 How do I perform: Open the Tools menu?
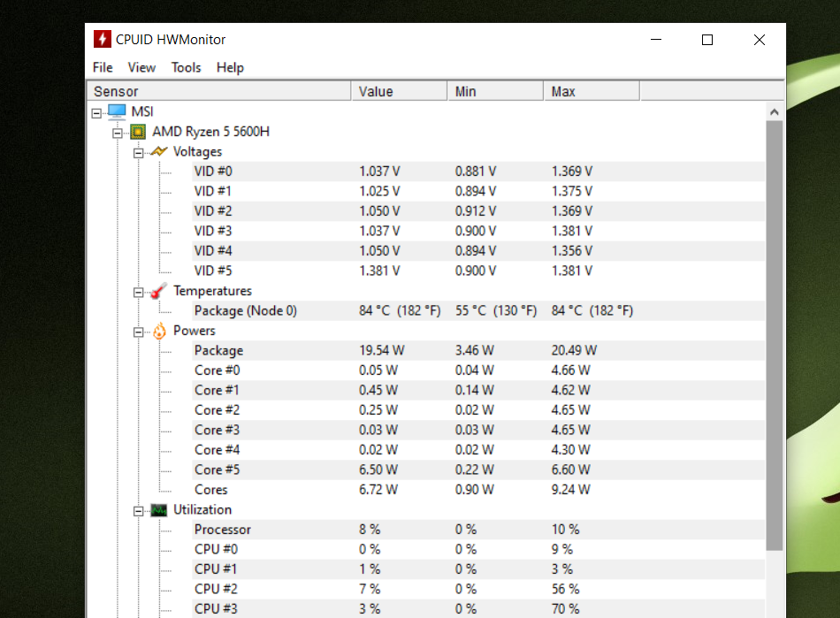click(186, 67)
